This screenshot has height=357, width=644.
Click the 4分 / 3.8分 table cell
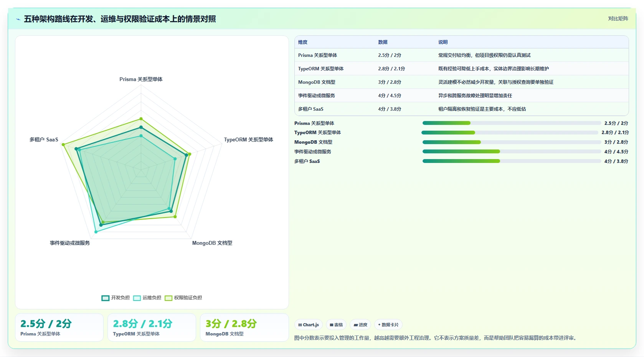point(390,109)
